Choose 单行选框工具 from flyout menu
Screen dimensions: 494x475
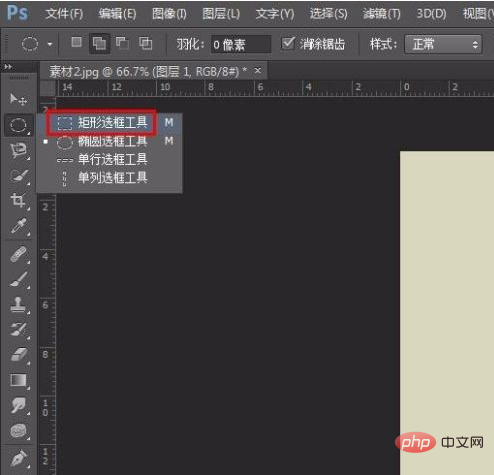coord(109,159)
